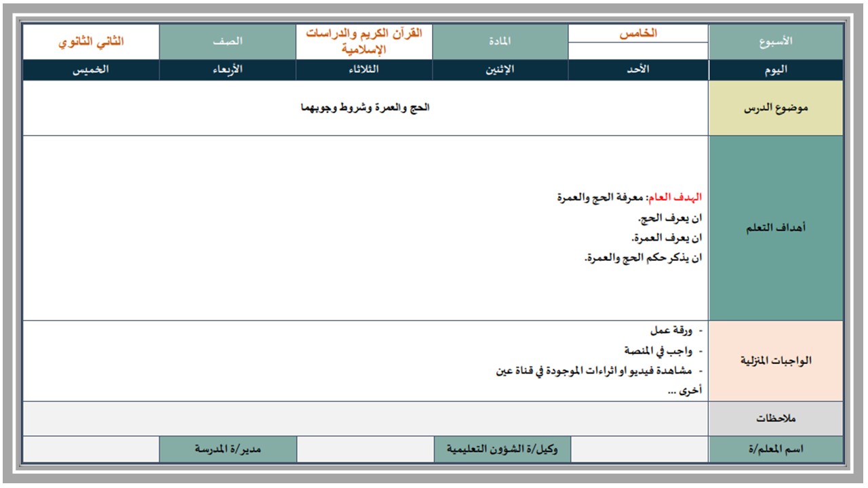This screenshot has height=488, width=868.
Task: Click homework item مشاهدة فيديو او اثراءات
Action: [x=594, y=371]
